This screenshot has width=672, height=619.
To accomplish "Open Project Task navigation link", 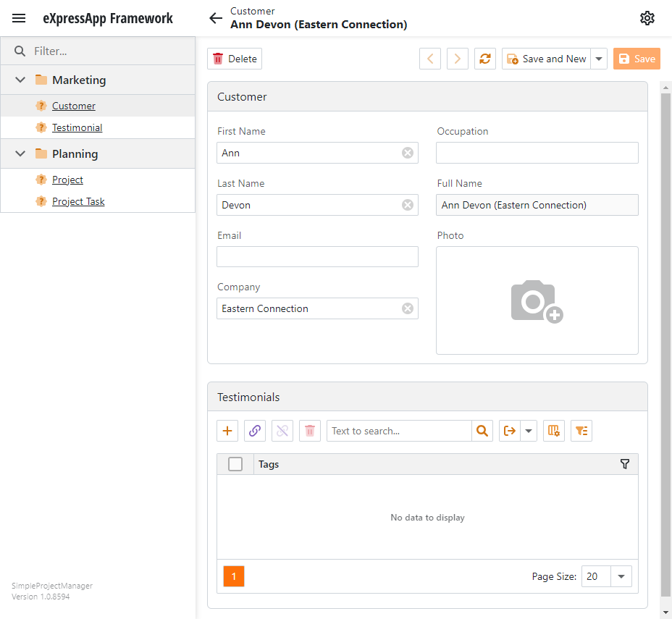I will click(x=78, y=201).
